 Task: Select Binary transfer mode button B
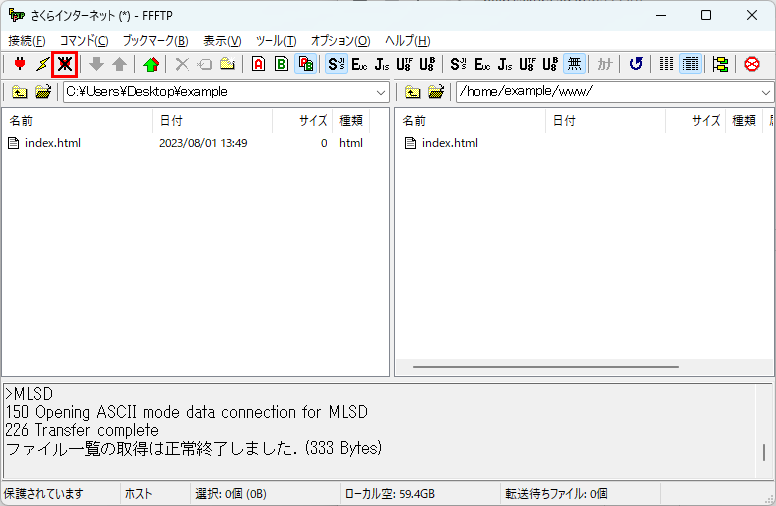pyautogui.click(x=281, y=64)
